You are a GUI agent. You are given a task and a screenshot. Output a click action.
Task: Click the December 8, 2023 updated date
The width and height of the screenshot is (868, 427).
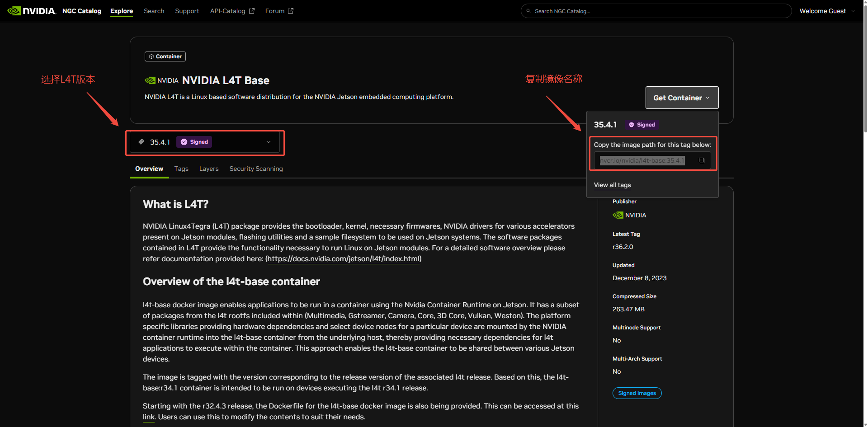tap(639, 278)
